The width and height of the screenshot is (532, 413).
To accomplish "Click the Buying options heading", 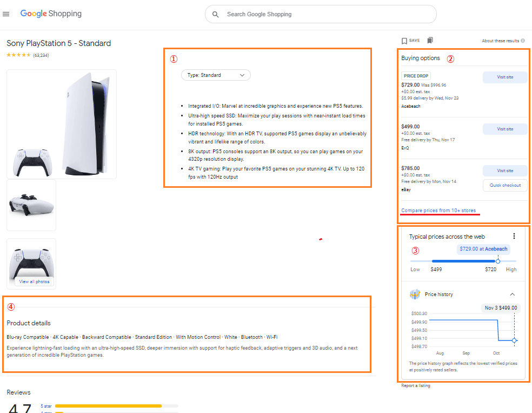I will click(x=421, y=58).
